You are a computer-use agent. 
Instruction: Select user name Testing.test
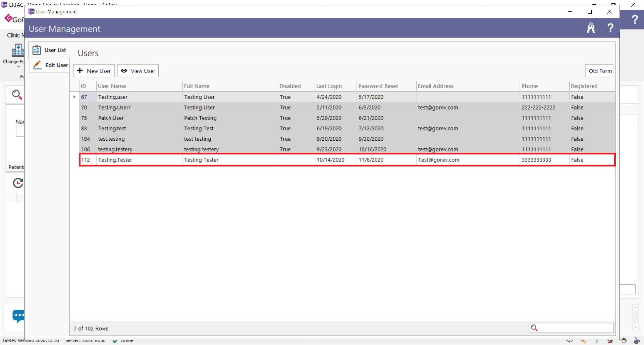coord(112,128)
